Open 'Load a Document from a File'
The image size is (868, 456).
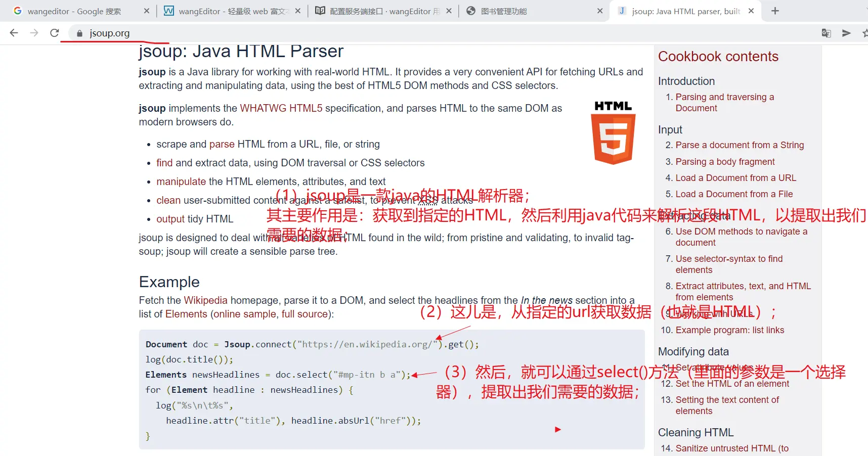734,194
